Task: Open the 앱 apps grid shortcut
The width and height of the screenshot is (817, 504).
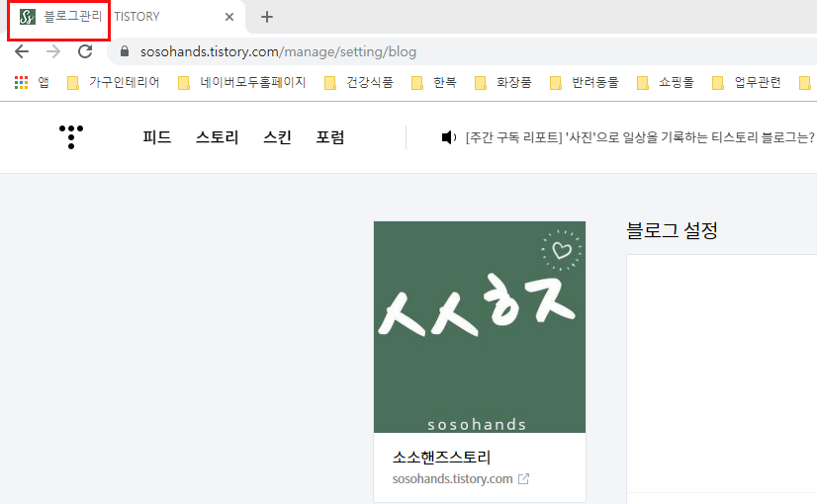Action: 32,82
